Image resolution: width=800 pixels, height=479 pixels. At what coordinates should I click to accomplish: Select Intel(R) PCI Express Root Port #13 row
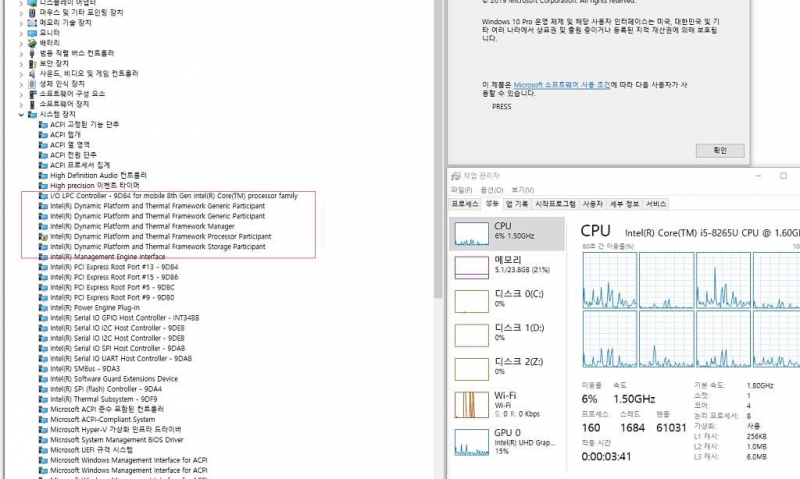point(114,267)
